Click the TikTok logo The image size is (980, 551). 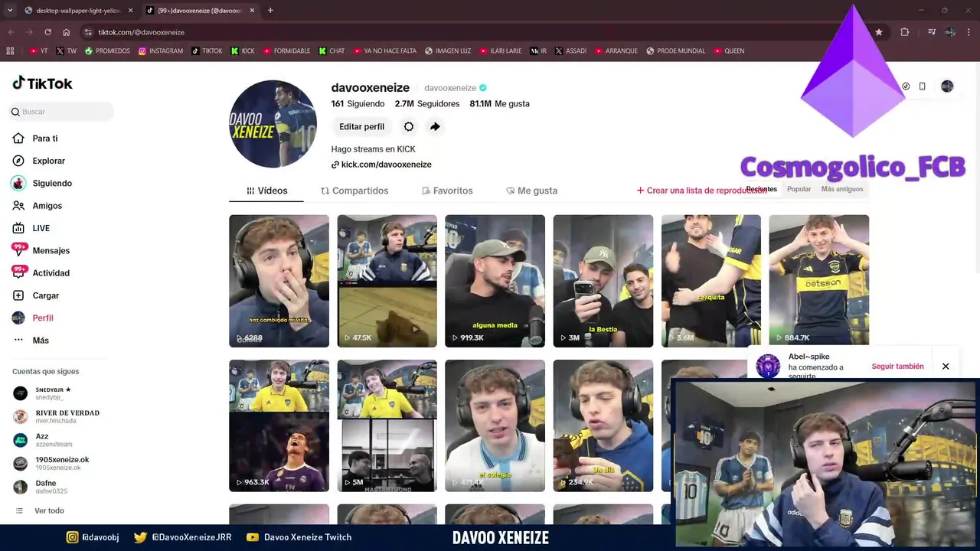[43, 83]
